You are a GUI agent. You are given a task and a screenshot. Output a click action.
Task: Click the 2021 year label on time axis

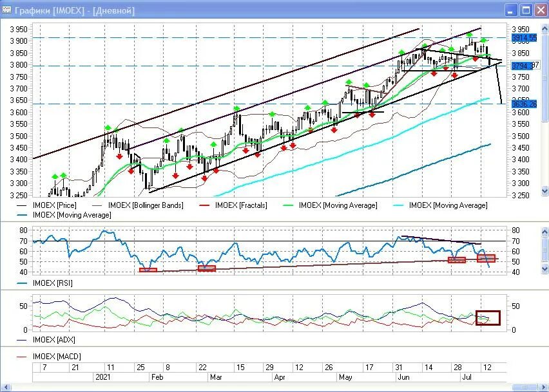103,377
